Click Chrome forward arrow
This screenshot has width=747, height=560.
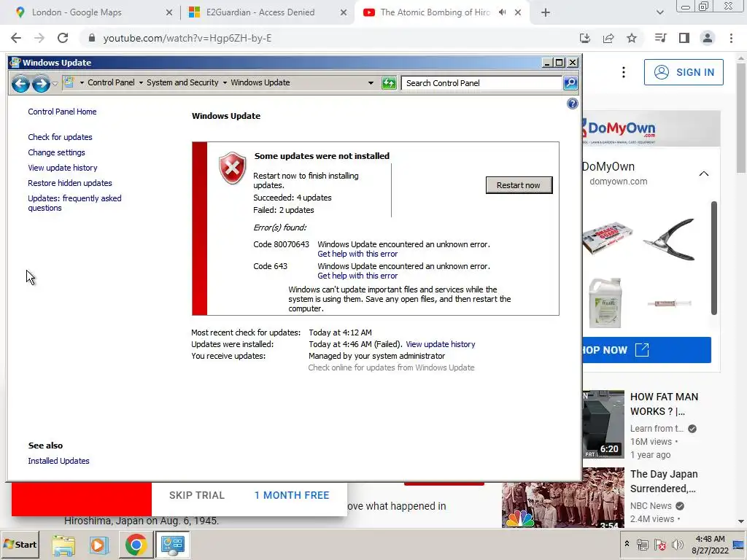[39, 38]
